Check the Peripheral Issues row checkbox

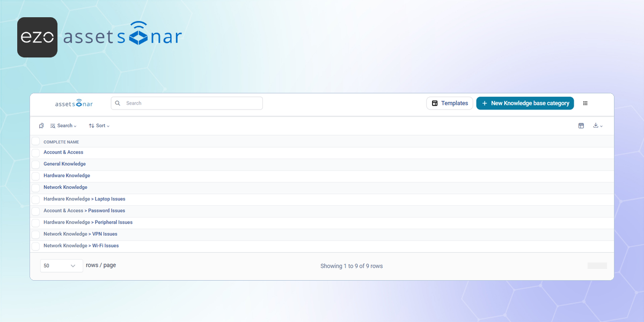35,223
